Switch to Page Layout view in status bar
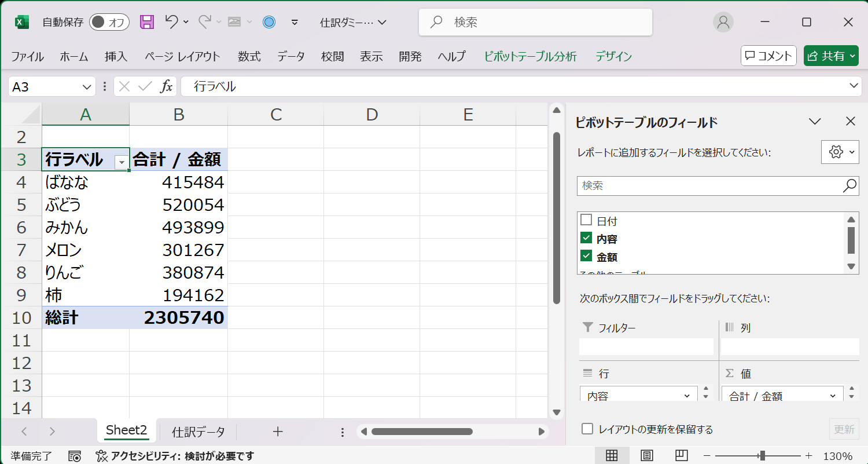The image size is (868, 464). pyautogui.click(x=646, y=455)
